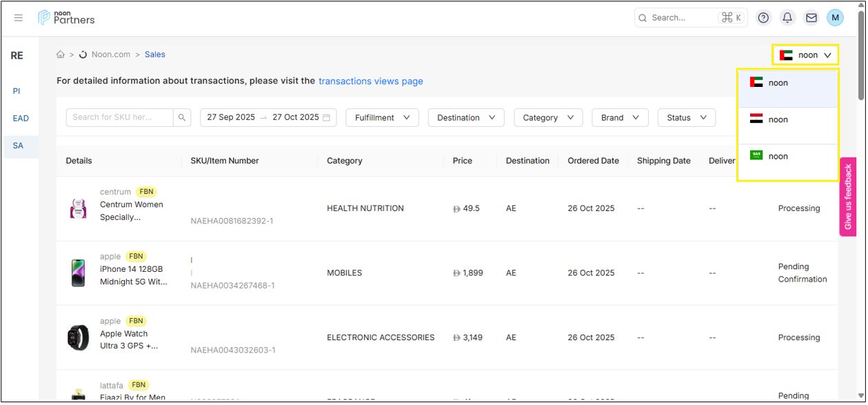
Task: Click the iPhone 14 product thumbnail
Action: 79,273
